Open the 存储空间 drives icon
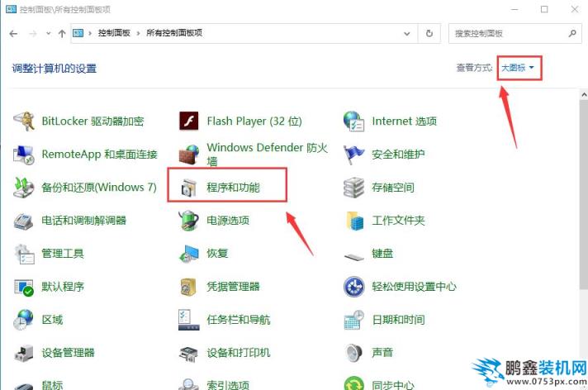Screen dimensions: 588x390 [353, 188]
